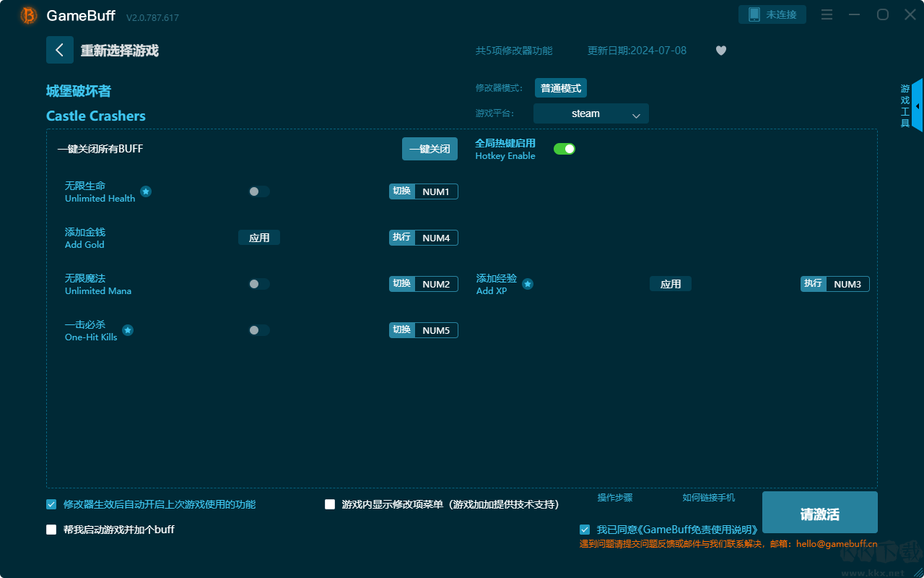Image resolution: width=924 pixels, height=578 pixels.
Task: Open the operation steps link
Action: [x=615, y=498]
